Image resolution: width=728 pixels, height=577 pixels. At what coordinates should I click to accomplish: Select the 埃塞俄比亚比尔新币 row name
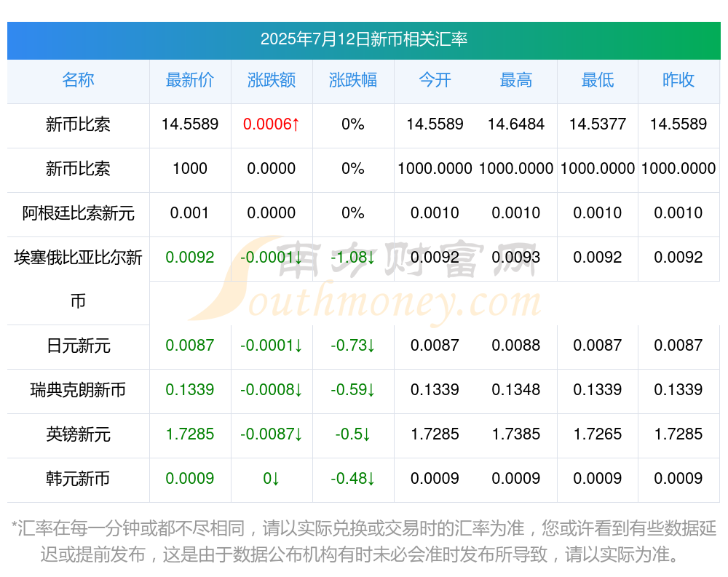tap(78, 279)
